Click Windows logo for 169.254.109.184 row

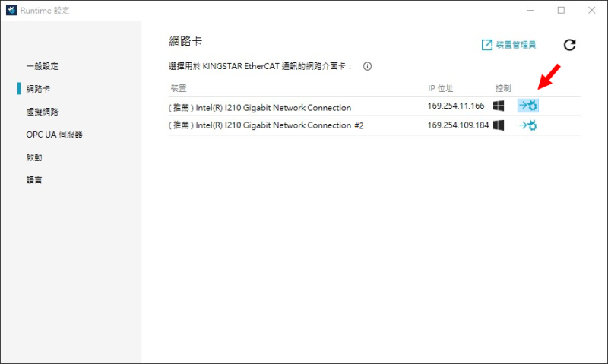click(x=499, y=125)
